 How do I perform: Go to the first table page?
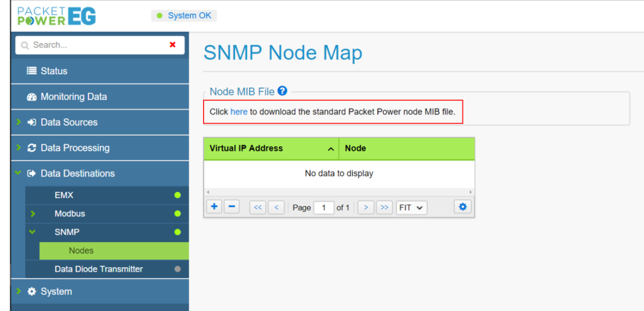258,207
